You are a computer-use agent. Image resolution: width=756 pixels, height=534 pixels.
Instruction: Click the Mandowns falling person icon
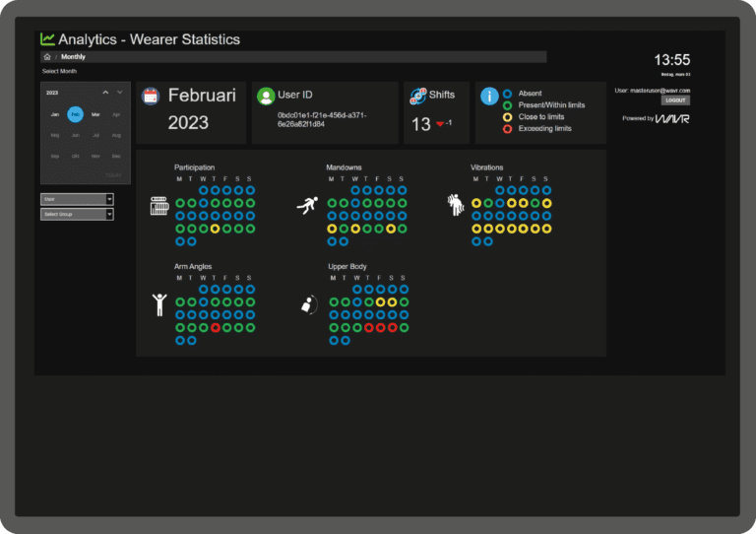pyautogui.click(x=308, y=206)
